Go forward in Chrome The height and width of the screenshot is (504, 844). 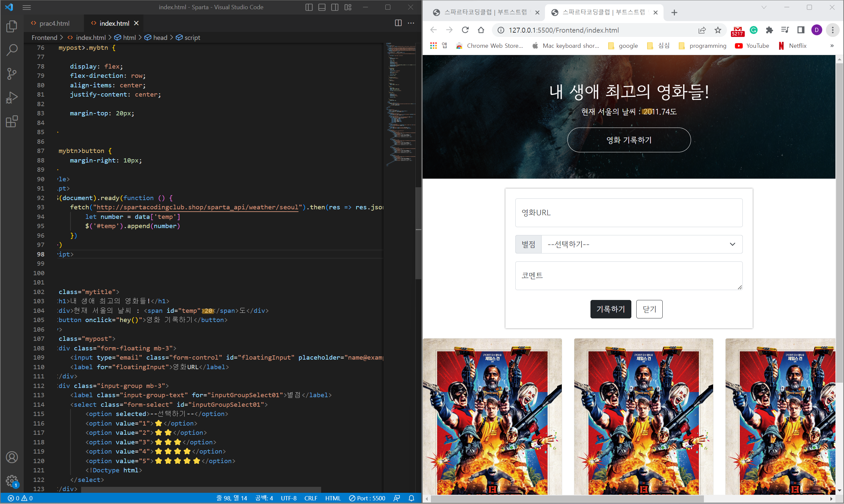(x=449, y=30)
